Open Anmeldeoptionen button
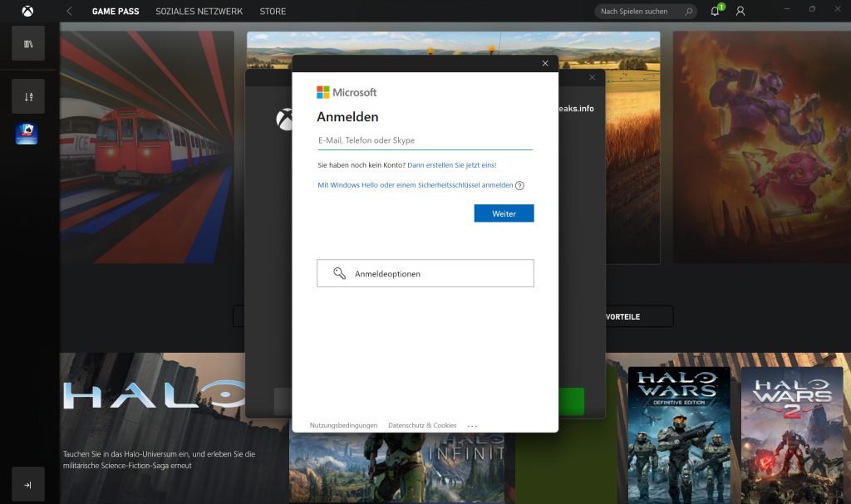851x504 pixels. pyautogui.click(x=425, y=273)
